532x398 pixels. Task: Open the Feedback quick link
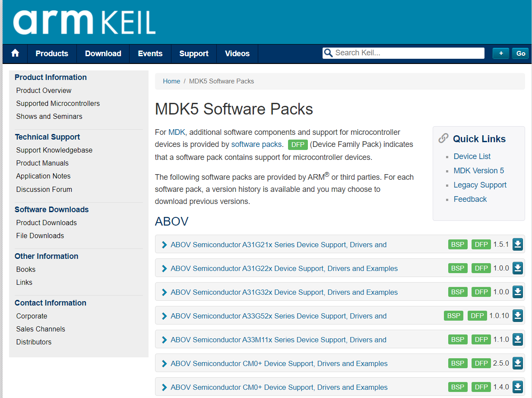(470, 199)
